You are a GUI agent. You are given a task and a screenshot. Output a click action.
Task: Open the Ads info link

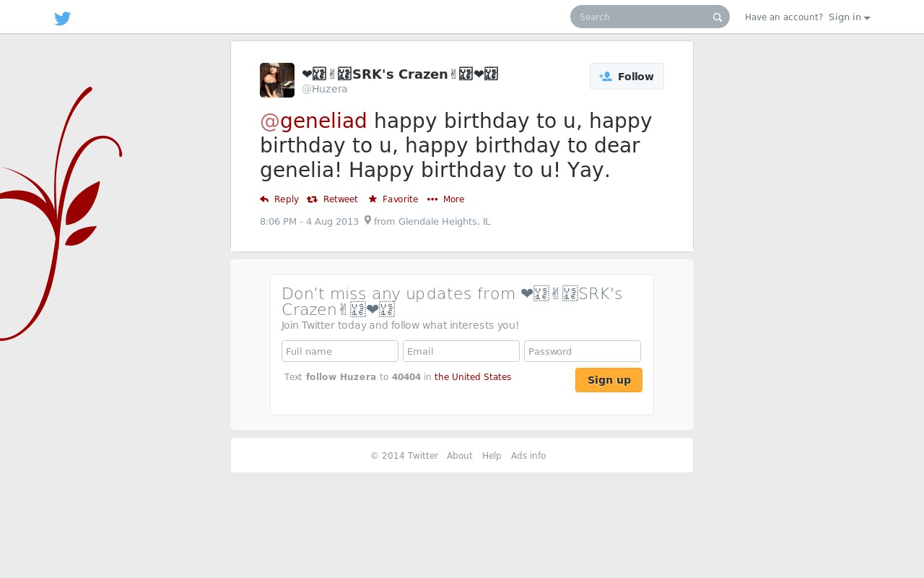click(x=528, y=456)
